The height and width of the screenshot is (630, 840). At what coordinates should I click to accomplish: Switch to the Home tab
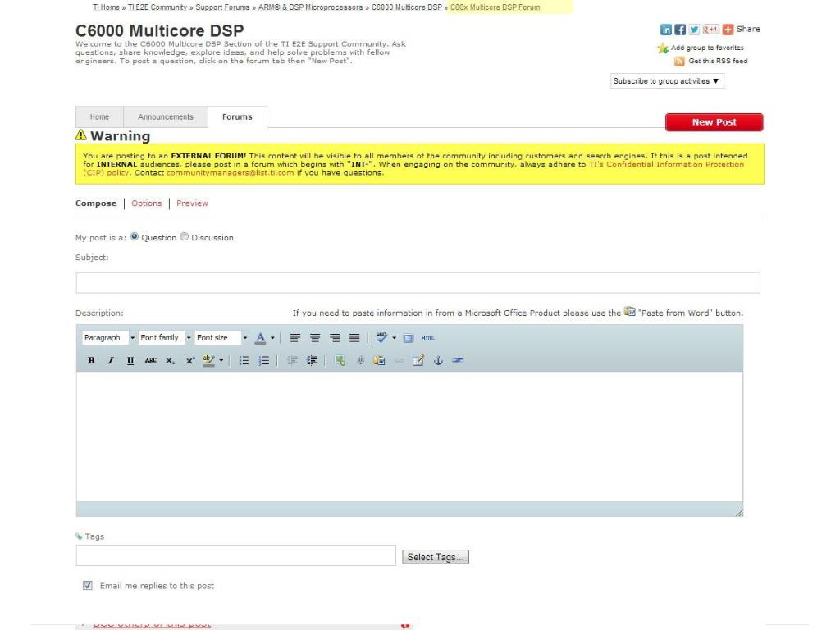click(99, 116)
